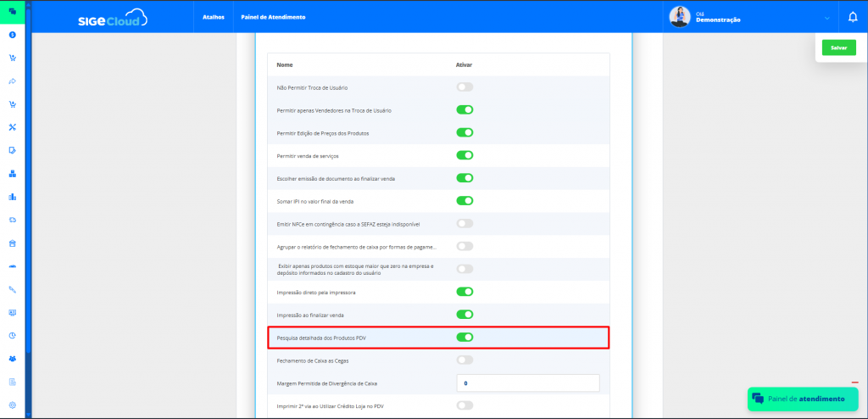Screen dimensions: 868x419
Task: Click the SIGE Cloud logo
Action: coord(112,17)
